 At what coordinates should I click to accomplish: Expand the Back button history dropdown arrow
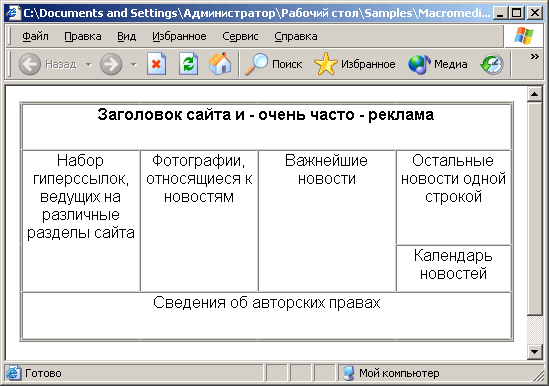click(x=89, y=64)
